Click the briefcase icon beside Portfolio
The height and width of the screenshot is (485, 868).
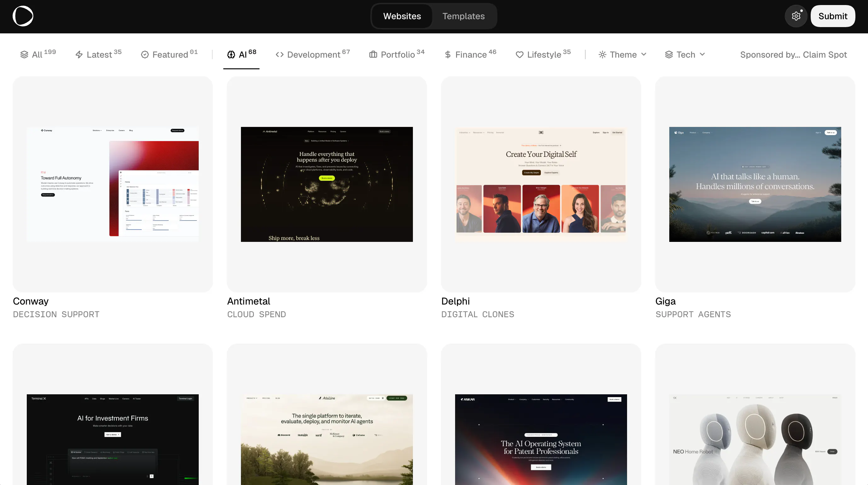coord(373,54)
